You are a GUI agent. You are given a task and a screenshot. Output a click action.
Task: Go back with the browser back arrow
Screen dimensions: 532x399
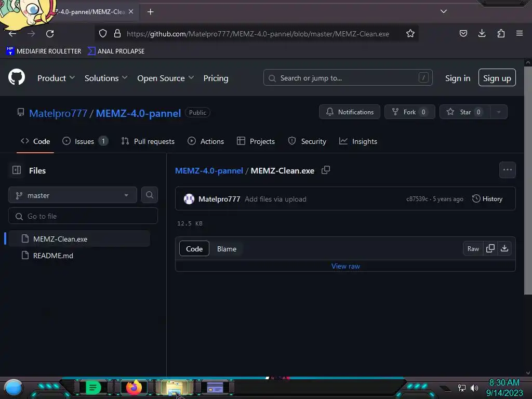click(12, 34)
